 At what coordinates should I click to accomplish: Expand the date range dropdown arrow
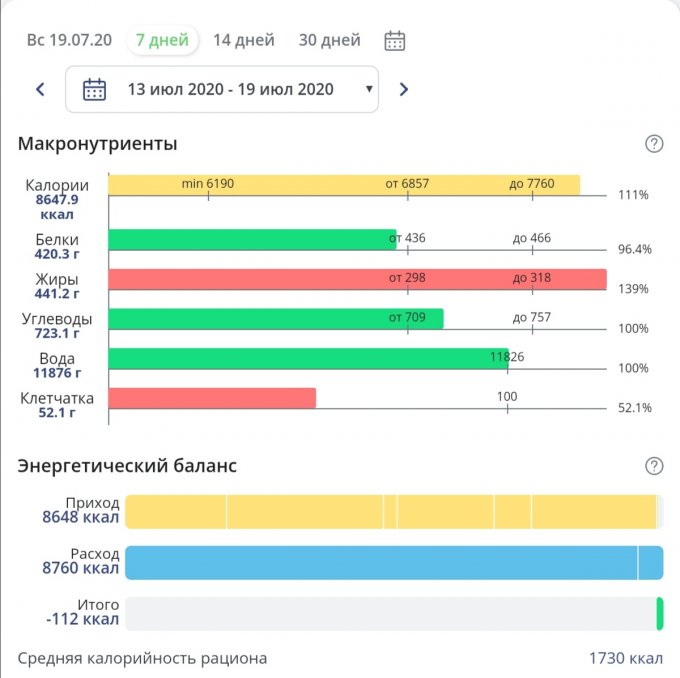[369, 89]
